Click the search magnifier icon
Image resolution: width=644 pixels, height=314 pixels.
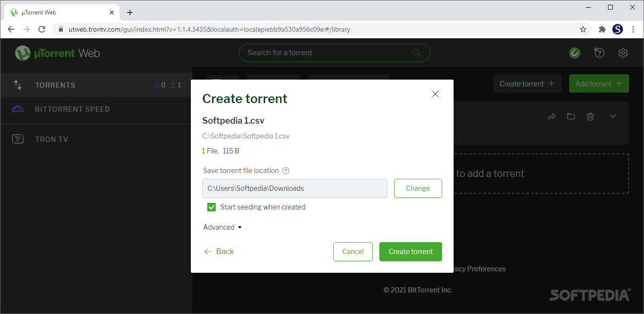(417, 53)
